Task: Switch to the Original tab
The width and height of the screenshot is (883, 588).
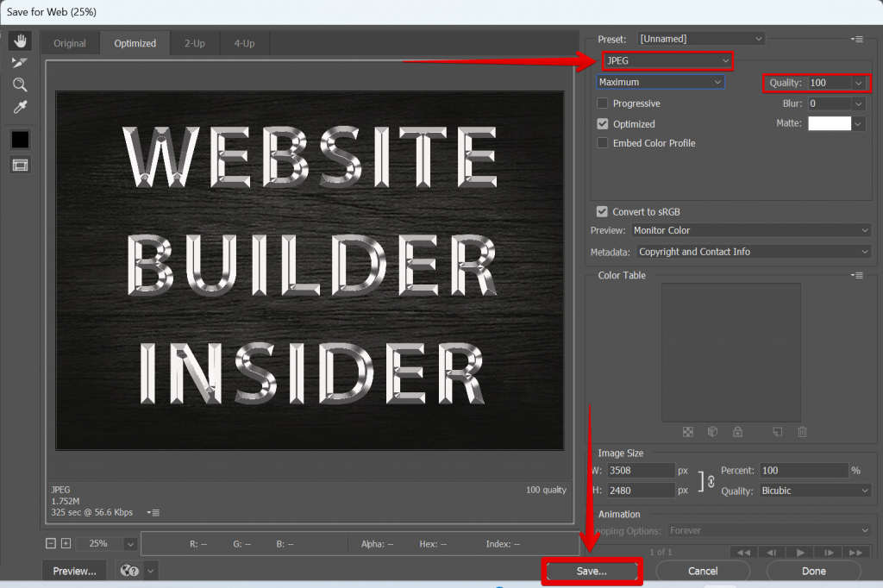Action: coord(70,42)
